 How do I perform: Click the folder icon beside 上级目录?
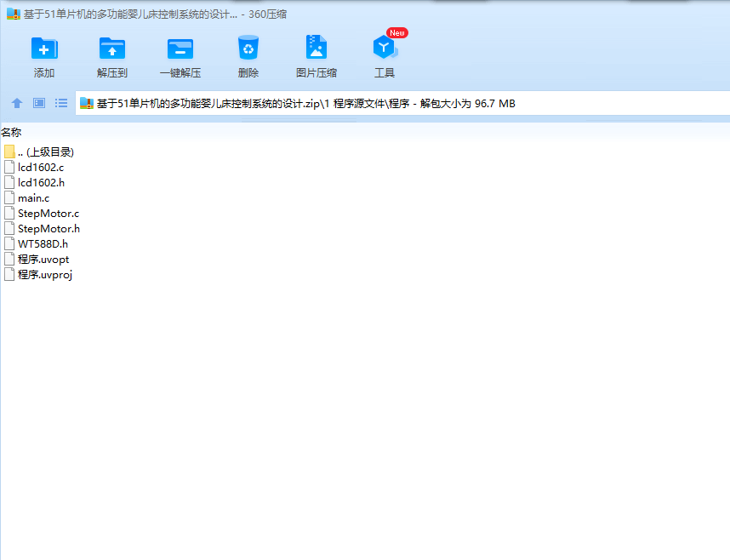(9, 151)
